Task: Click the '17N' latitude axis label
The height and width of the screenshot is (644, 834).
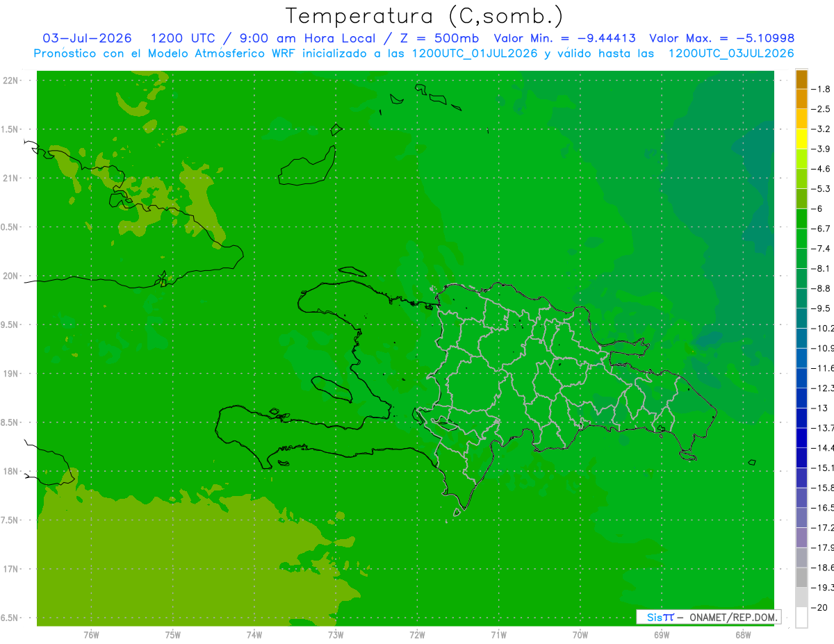Action: (x=10, y=570)
